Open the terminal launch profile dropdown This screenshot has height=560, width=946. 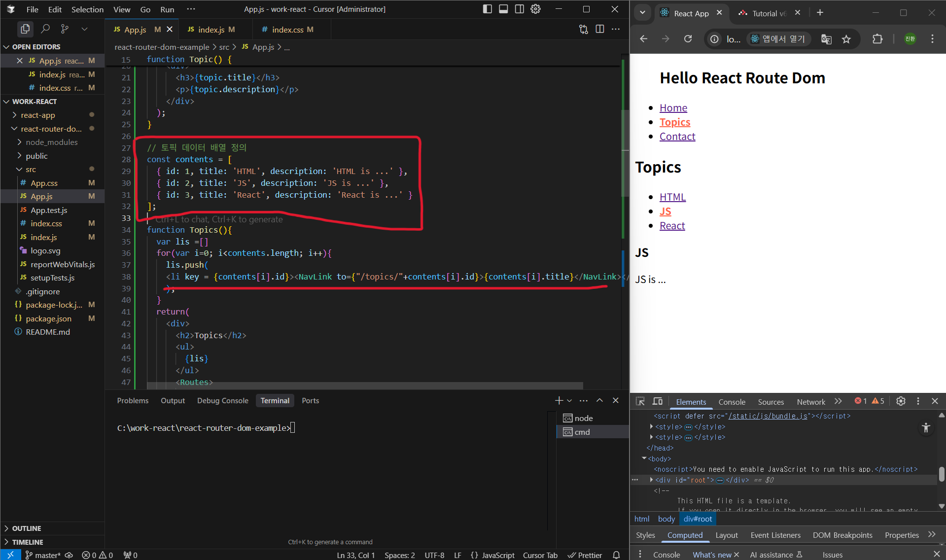click(569, 401)
